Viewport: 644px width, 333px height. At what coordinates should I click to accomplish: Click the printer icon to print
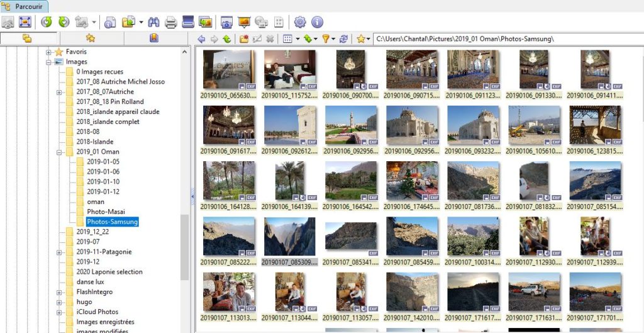tap(170, 22)
